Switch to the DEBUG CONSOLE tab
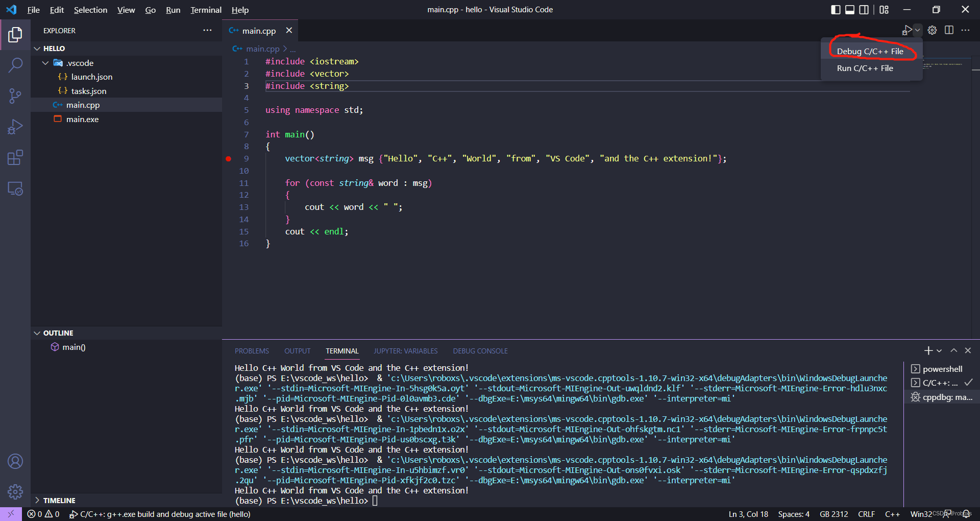Viewport: 980px width, 521px height. [480, 351]
